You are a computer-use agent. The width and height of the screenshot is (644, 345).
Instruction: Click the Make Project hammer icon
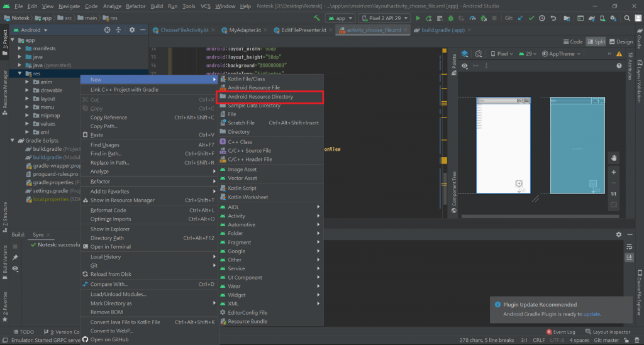tap(316, 18)
